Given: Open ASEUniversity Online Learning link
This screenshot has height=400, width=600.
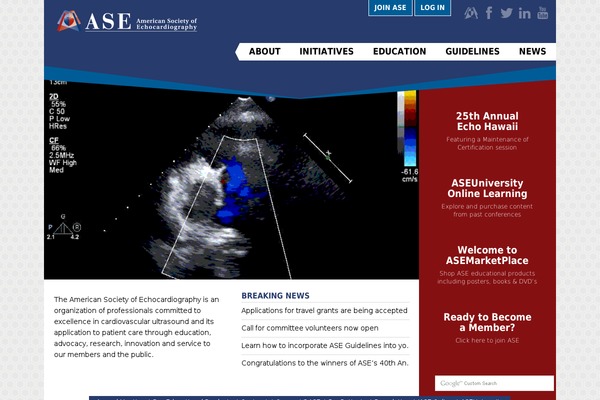Looking at the screenshot, I should 487,188.
